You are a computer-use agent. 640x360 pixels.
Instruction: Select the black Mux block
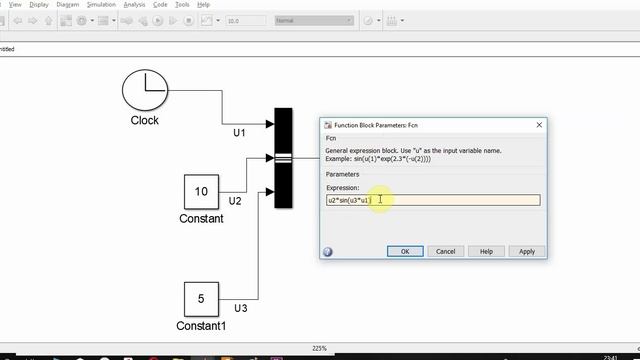(283, 158)
